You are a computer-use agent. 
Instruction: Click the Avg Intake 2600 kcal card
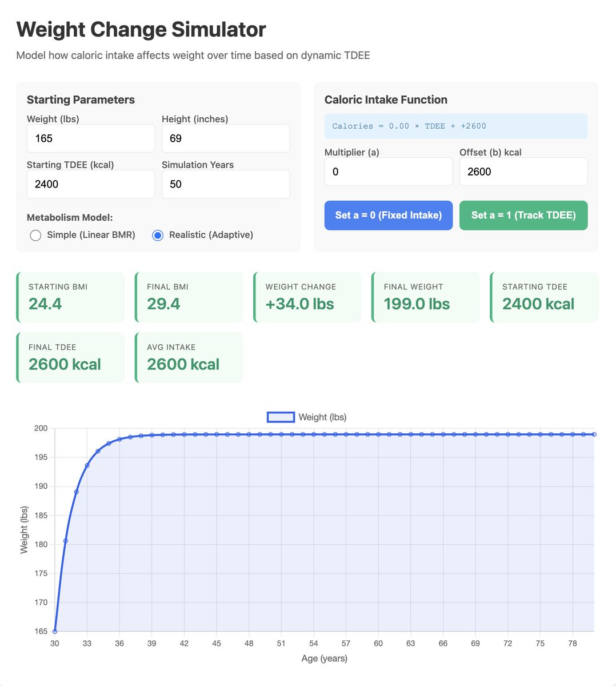pyautogui.click(x=189, y=358)
